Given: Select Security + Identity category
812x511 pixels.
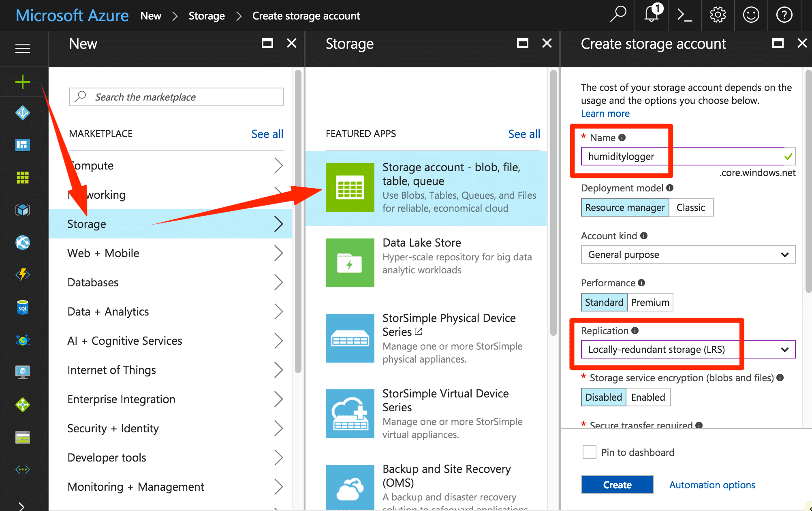Looking at the screenshot, I should click(x=170, y=428).
